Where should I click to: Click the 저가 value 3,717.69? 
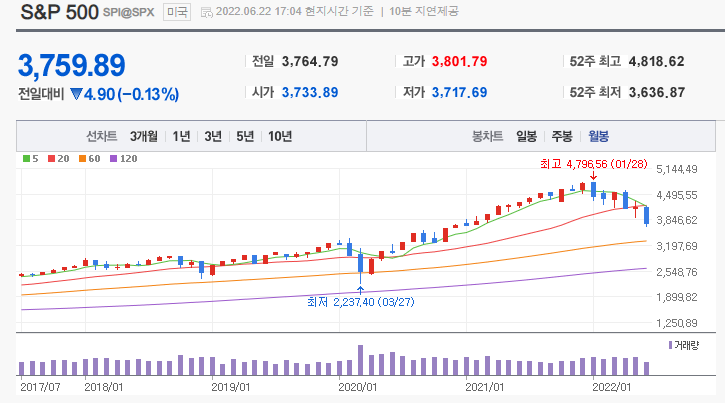coord(460,92)
